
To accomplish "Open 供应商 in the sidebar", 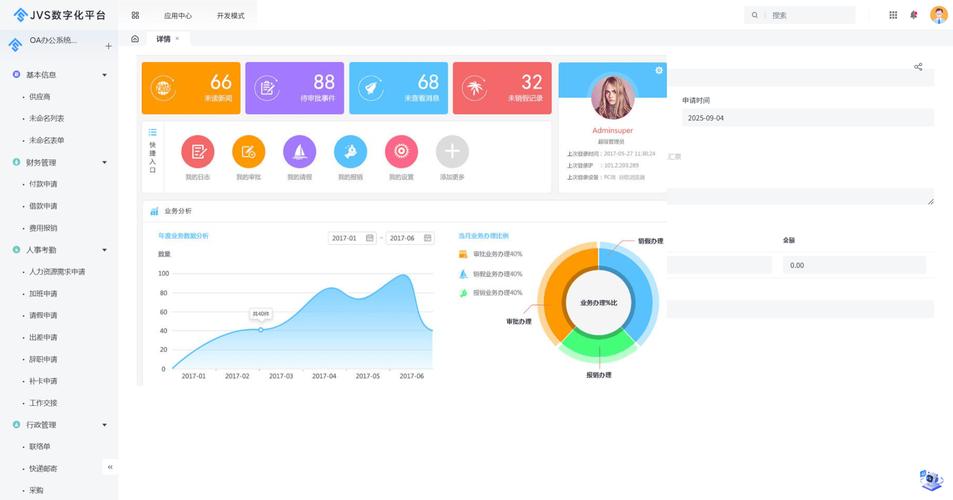I will click(x=40, y=97).
